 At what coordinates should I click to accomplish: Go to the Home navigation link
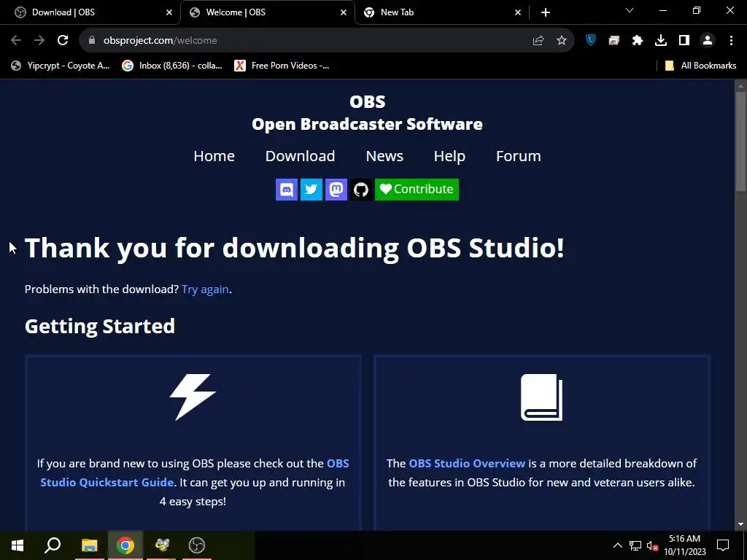tap(214, 156)
